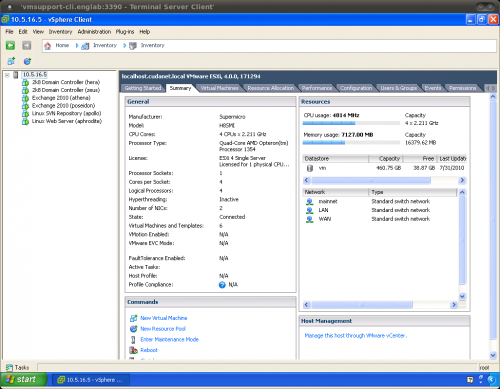This screenshot has width=500, height=389.
Task: Switch to the Virtual Machines tab
Action: point(219,88)
